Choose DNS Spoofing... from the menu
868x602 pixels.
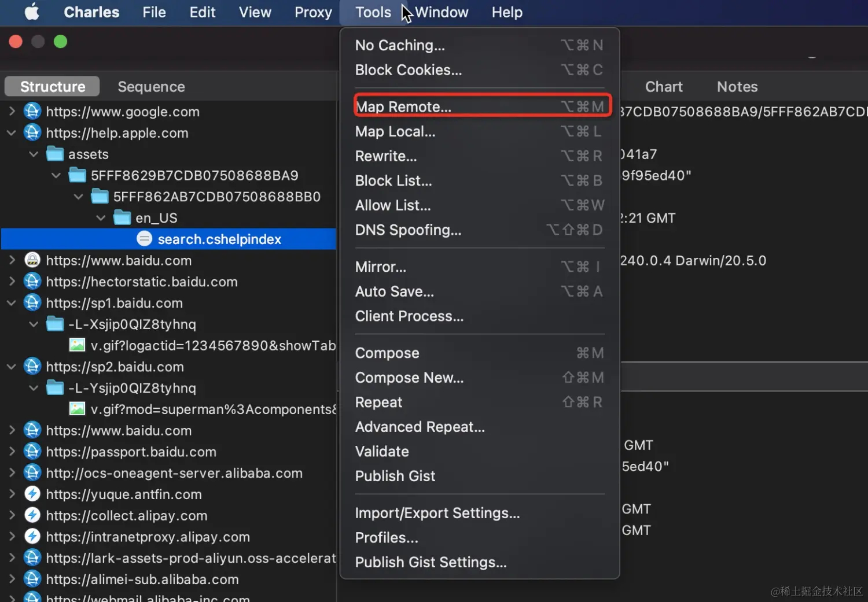(480, 230)
